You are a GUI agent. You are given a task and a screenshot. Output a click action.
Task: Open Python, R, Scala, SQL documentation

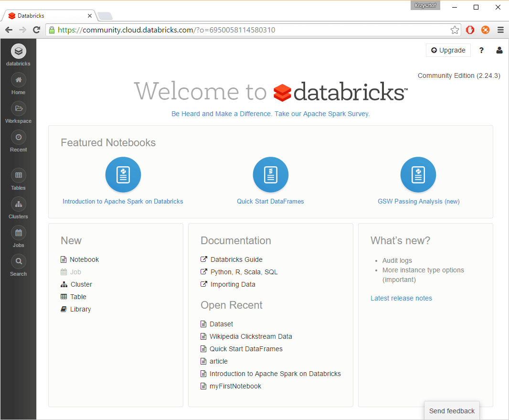coord(244,272)
